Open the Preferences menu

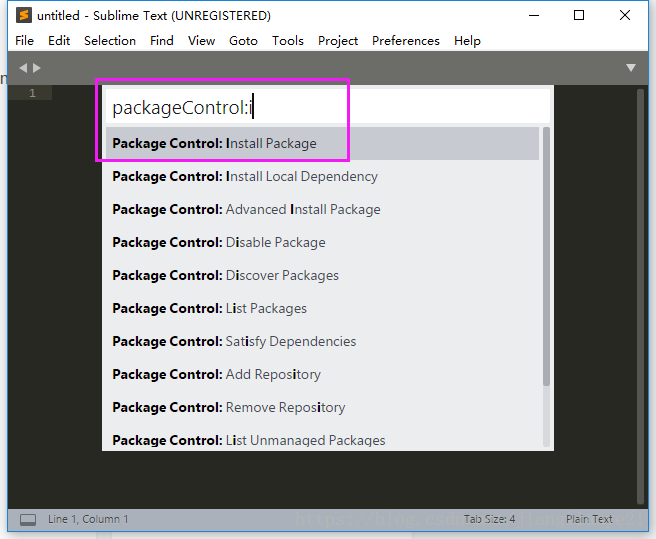pyautogui.click(x=405, y=41)
